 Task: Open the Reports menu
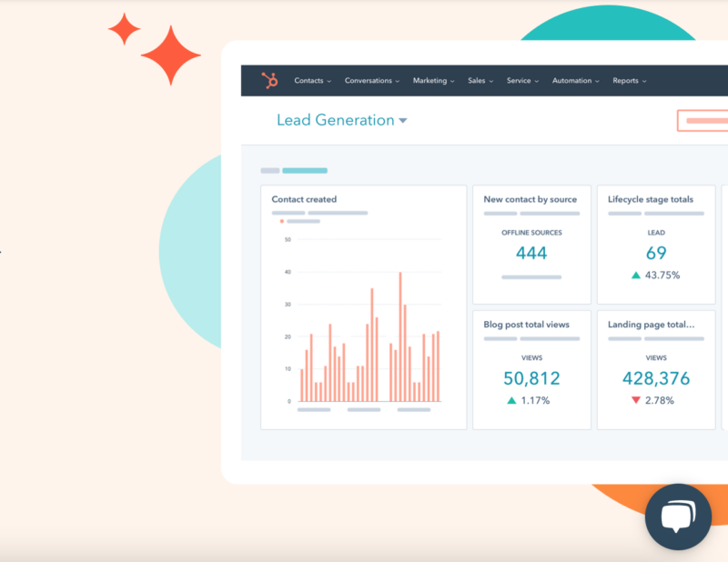(629, 81)
